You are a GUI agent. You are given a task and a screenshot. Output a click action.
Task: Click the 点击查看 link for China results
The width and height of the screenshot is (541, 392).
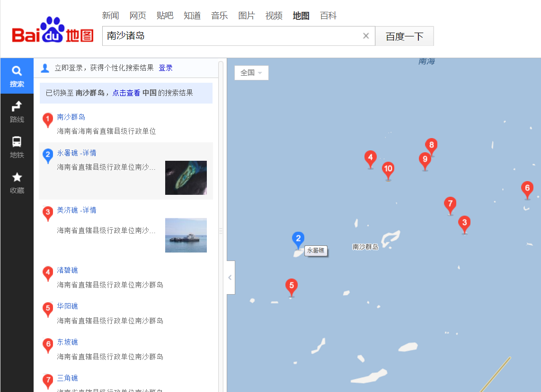126,93
